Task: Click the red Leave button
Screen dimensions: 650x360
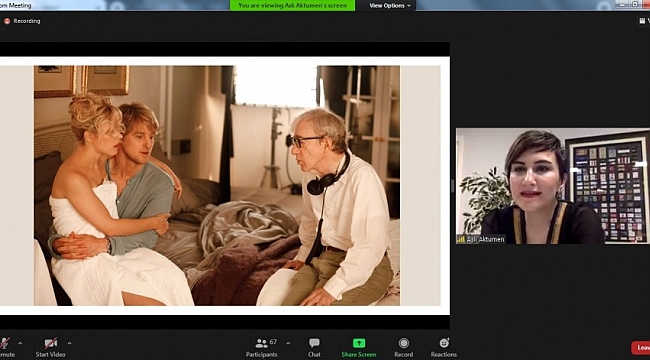Action: click(641, 348)
